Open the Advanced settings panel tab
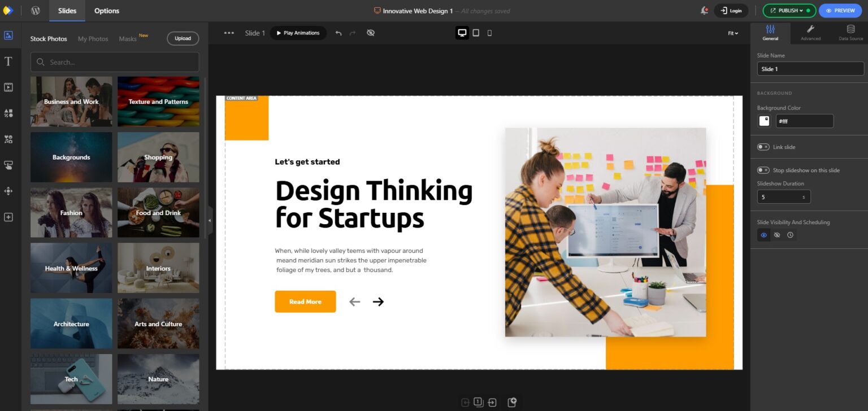The image size is (868, 411). (810, 33)
